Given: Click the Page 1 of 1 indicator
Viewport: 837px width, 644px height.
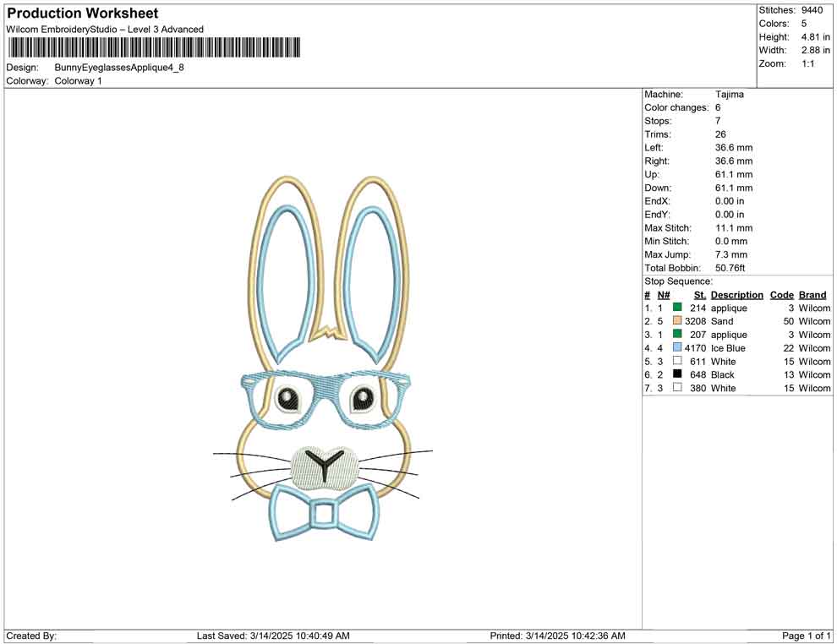Looking at the screenshot, I should tap(807, 636).
